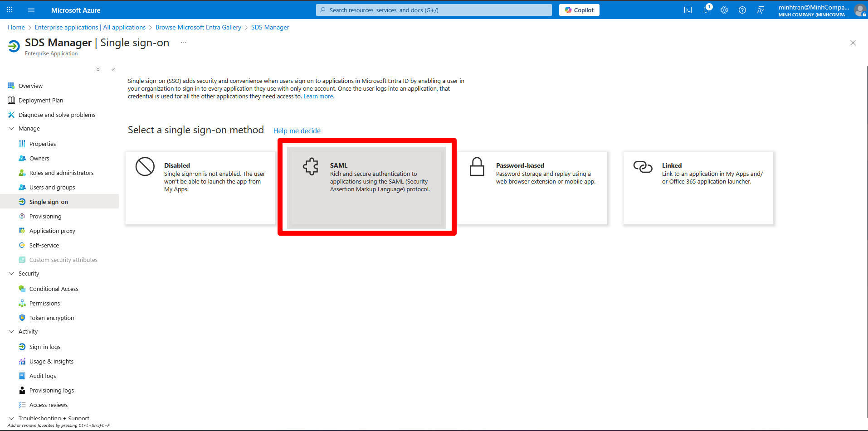
Task: Click the vertical page scrollbar
Action: coord(866,242)
